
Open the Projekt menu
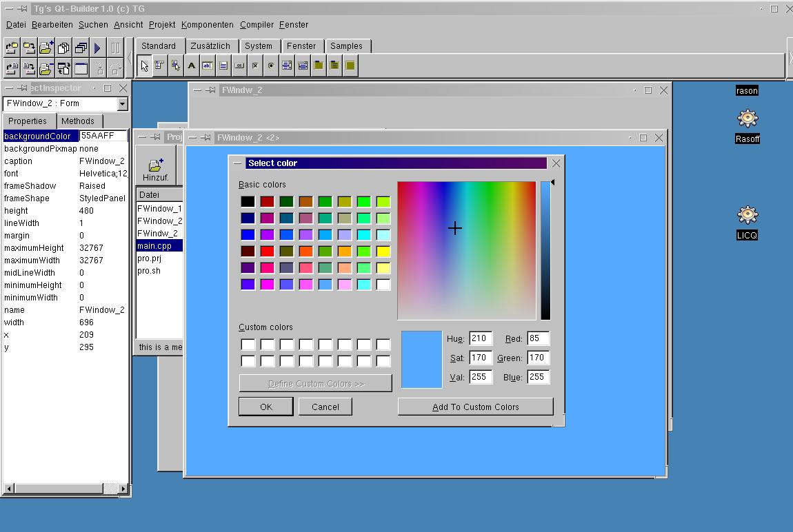point(162,25)
